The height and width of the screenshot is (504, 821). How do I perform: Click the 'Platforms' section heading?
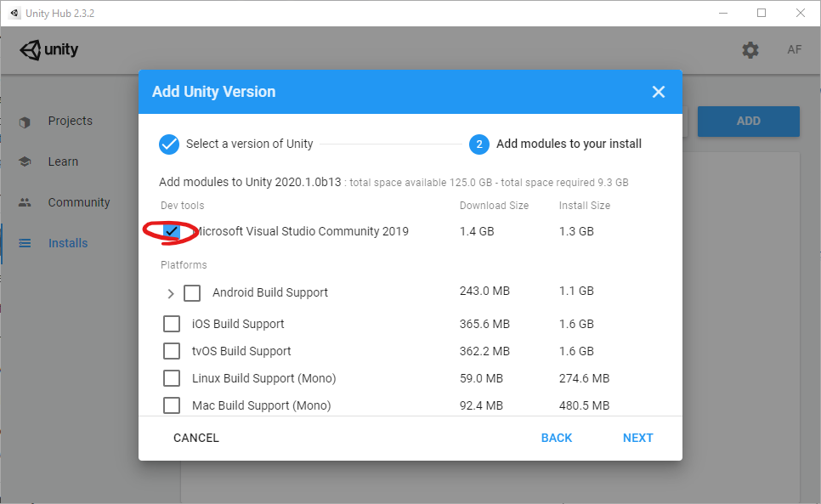184,265
